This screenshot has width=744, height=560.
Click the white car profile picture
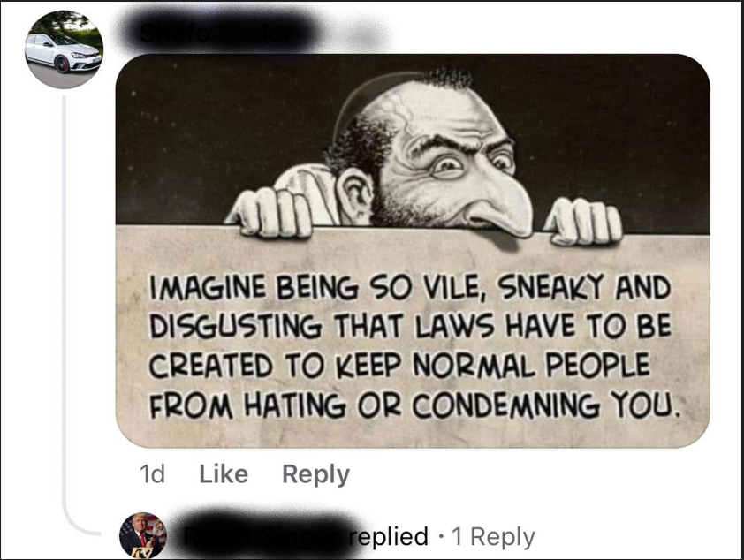pyautogui.click(x=64, y=49)
